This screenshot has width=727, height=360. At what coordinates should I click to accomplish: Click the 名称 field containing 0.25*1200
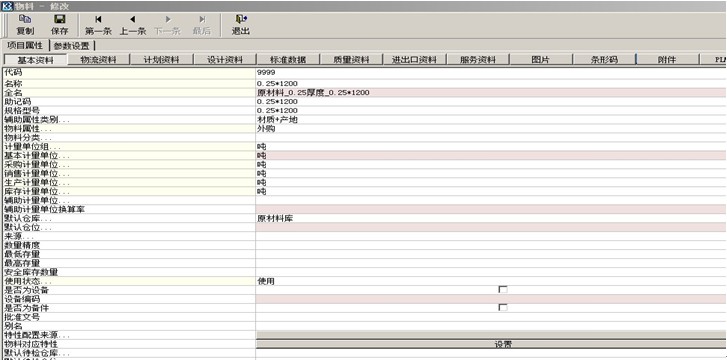click(x=491, y=84)
